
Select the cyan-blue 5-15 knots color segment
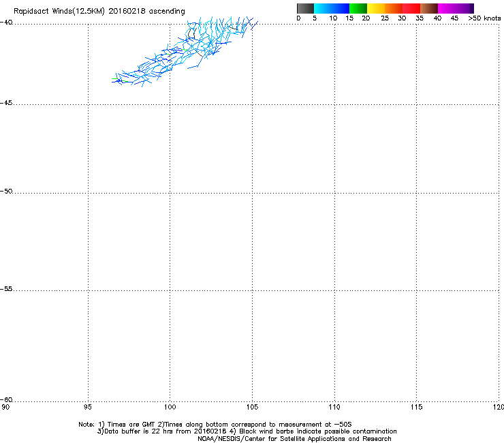coord(332,8)
